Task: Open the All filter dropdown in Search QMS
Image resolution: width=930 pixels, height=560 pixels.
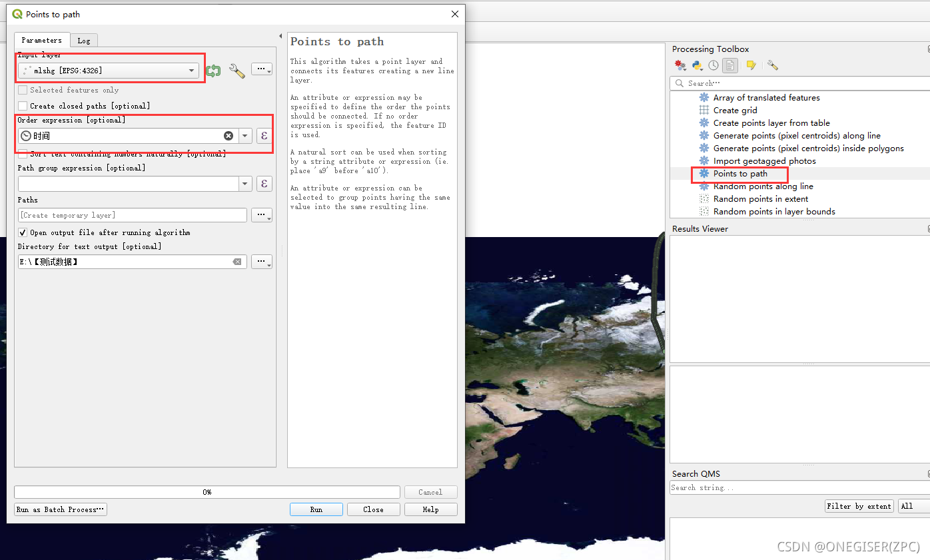Action: [x=913, y=506]
